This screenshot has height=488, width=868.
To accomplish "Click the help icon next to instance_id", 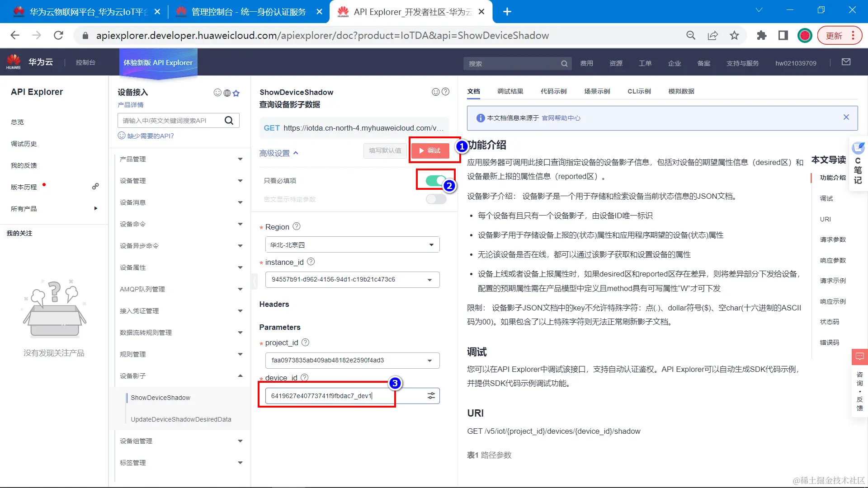I will click(x=311, y=262).
